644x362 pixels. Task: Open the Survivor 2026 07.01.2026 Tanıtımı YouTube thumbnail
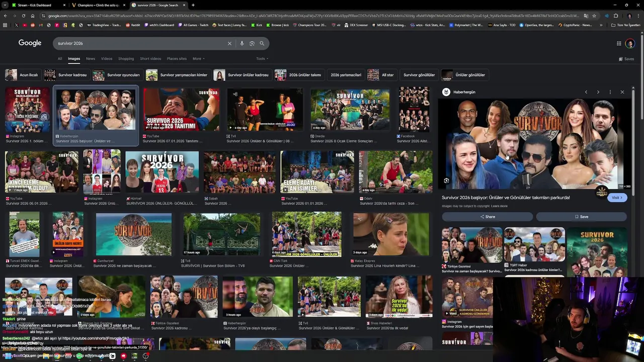(x=181, y=110)
